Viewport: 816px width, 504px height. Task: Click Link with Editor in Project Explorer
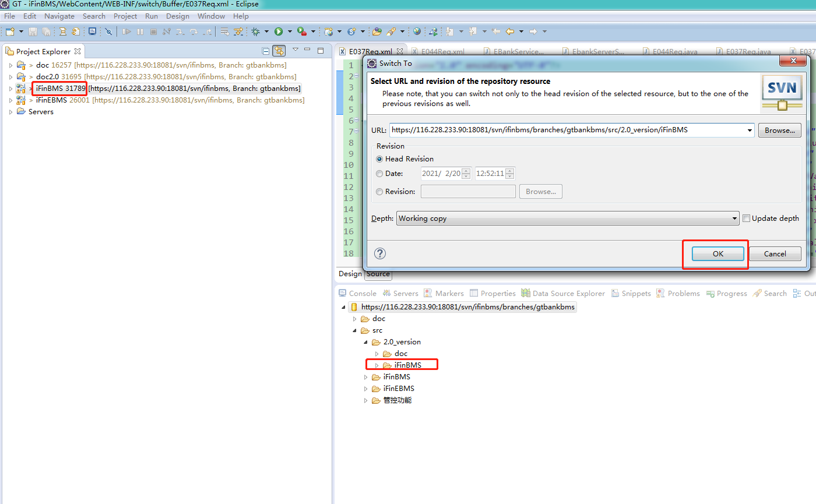279,51
